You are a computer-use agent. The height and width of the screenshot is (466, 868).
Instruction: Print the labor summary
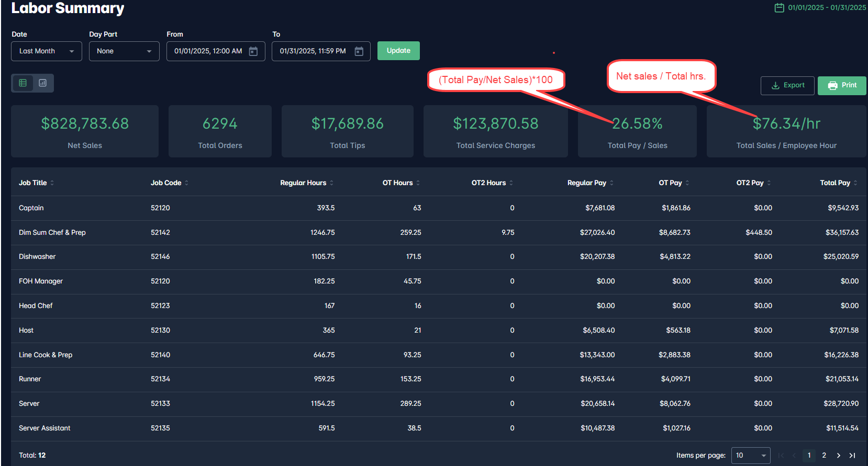tap(842, 85)
